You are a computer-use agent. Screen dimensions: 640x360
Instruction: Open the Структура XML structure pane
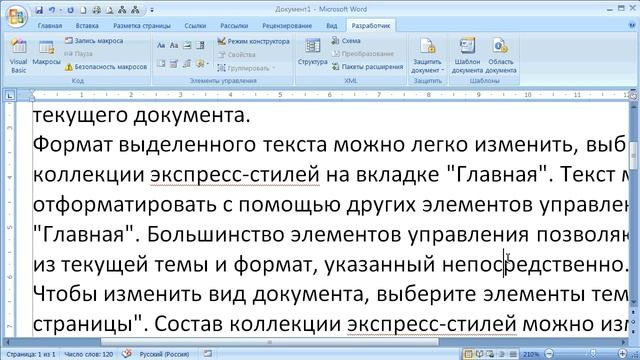(312, 51)
